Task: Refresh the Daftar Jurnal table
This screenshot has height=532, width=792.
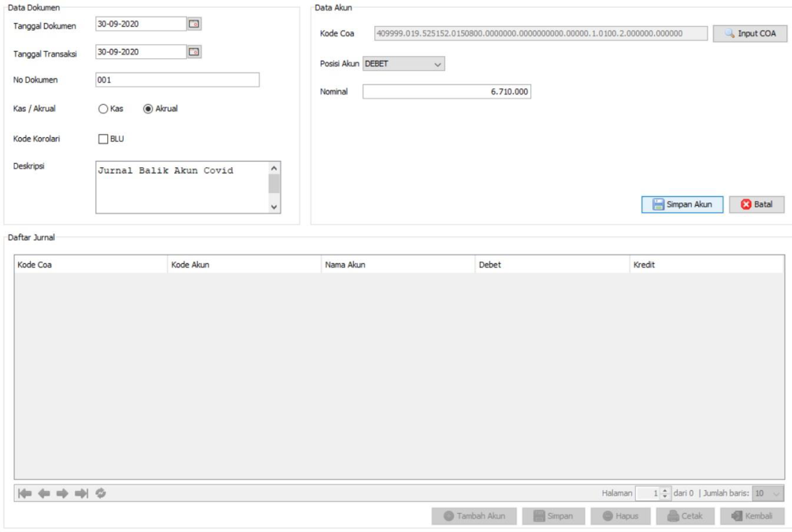Action: click(x=101, y=493)
